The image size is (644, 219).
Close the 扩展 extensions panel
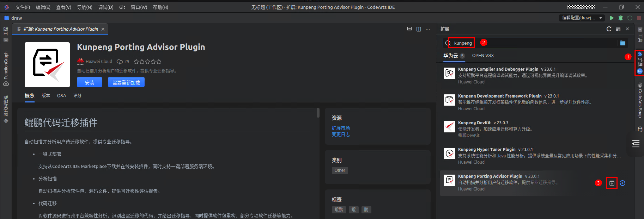pos(627,29)
